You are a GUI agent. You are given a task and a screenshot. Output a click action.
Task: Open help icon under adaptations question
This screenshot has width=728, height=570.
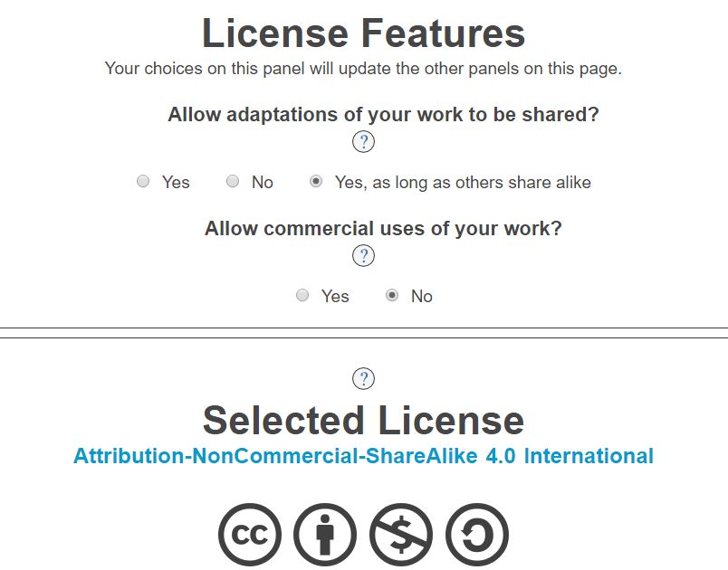363,141
